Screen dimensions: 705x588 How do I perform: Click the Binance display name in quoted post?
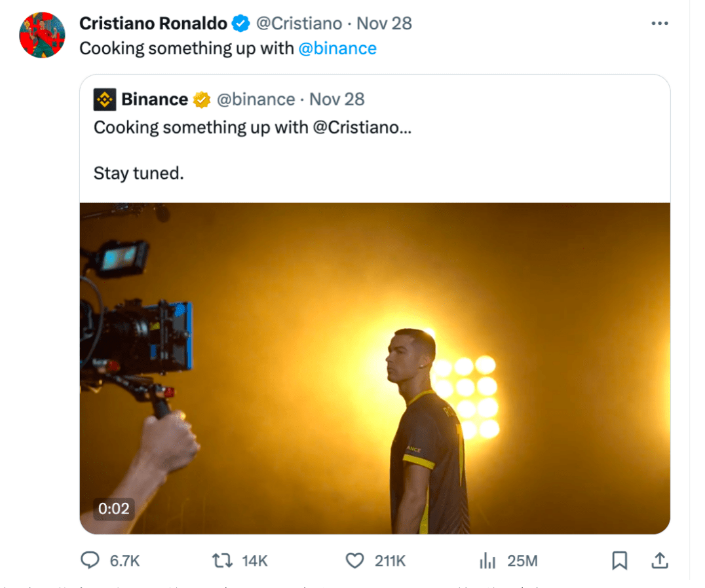(155, 100)
